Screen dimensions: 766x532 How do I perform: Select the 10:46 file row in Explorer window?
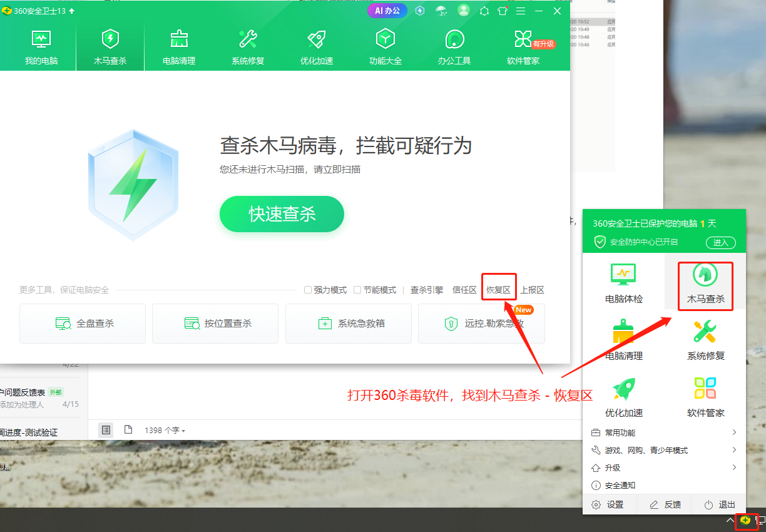[592, 44]
